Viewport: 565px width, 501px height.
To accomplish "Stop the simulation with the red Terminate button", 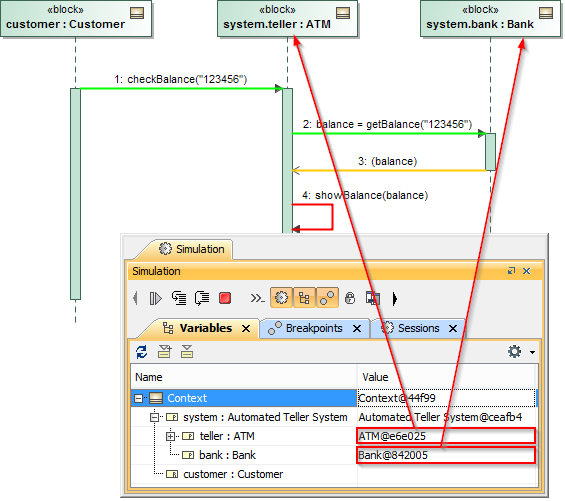I will 225,298.
